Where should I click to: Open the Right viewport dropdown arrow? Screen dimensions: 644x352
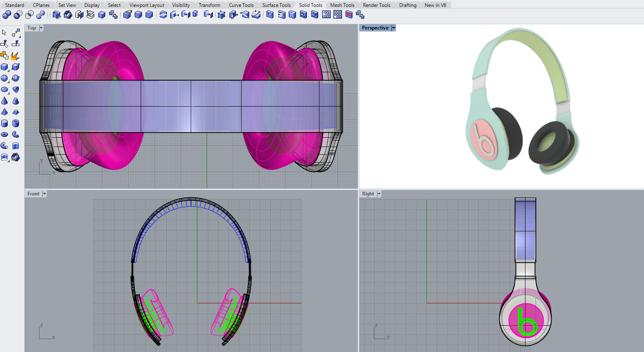click(x=379, y=194)
